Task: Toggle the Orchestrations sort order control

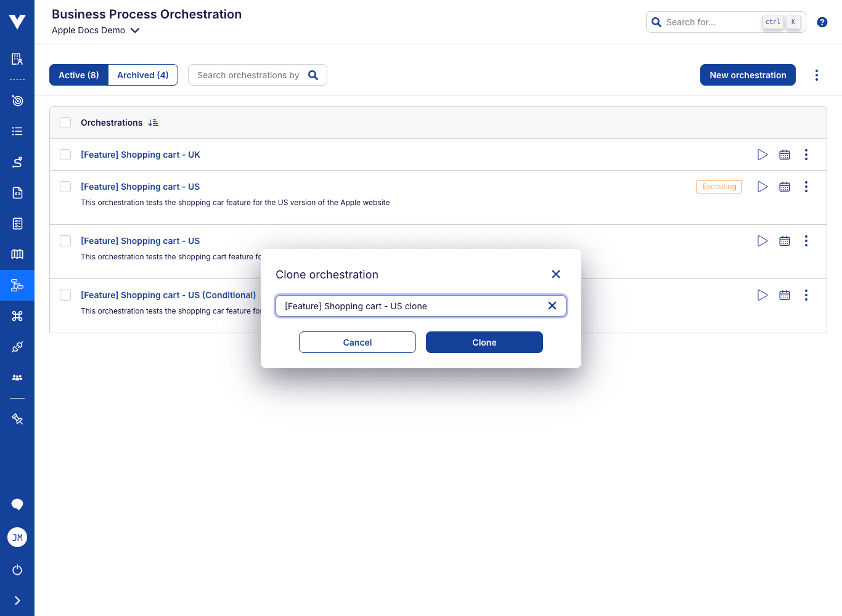Action: (153, 122)
